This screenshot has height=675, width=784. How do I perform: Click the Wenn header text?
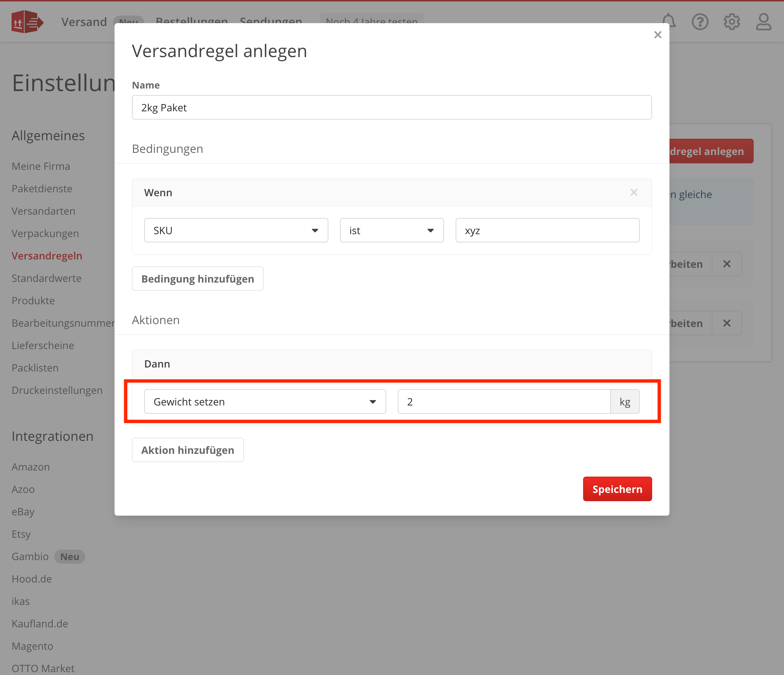[x=158, y=192]
